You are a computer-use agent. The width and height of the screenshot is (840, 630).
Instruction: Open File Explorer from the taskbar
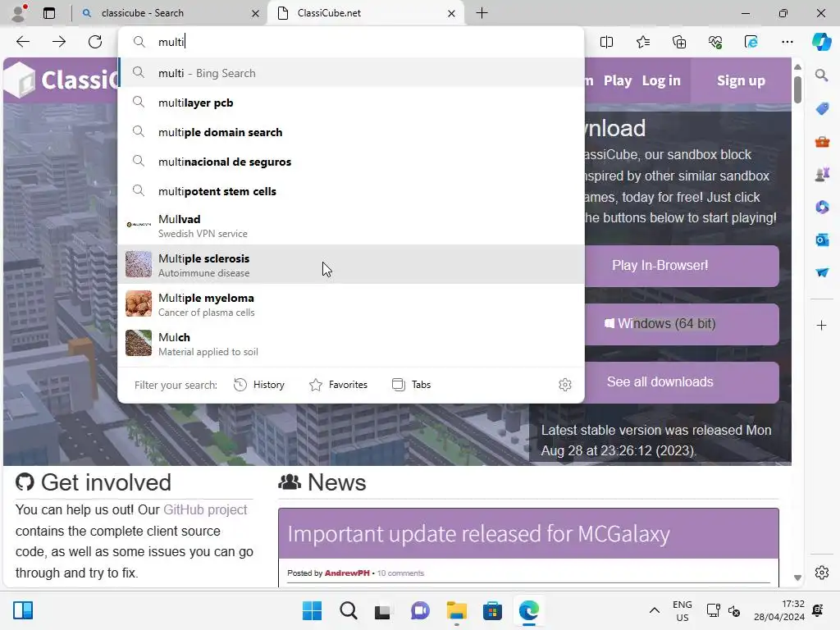[456, 610]
